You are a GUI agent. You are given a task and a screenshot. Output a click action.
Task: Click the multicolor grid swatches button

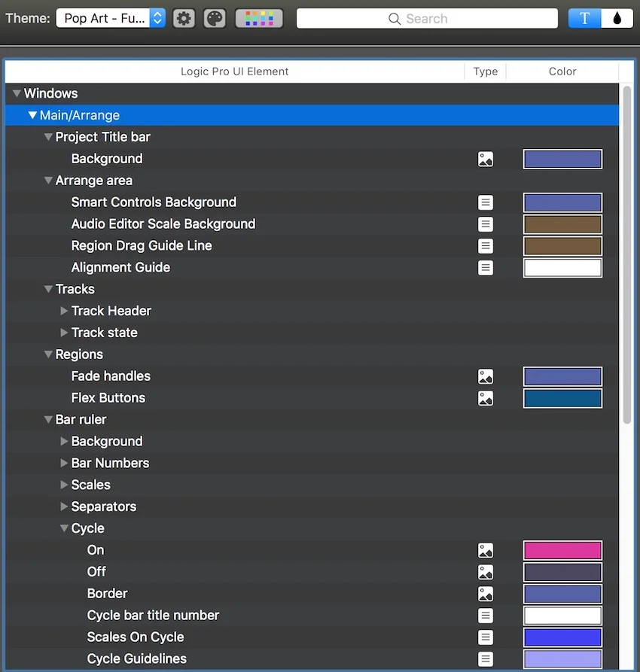pyautogui.click(x=259, y=18)
